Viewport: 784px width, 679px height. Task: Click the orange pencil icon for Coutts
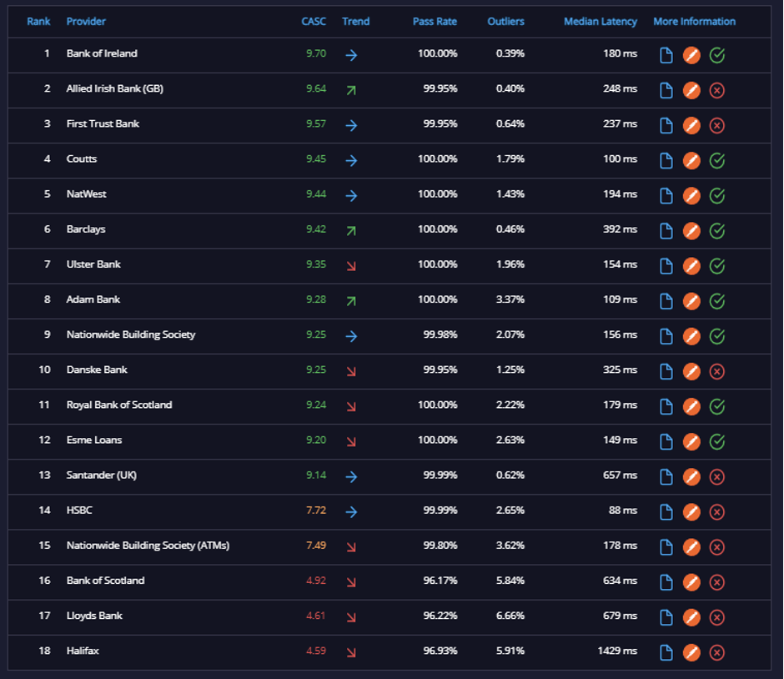pos(691,160)
